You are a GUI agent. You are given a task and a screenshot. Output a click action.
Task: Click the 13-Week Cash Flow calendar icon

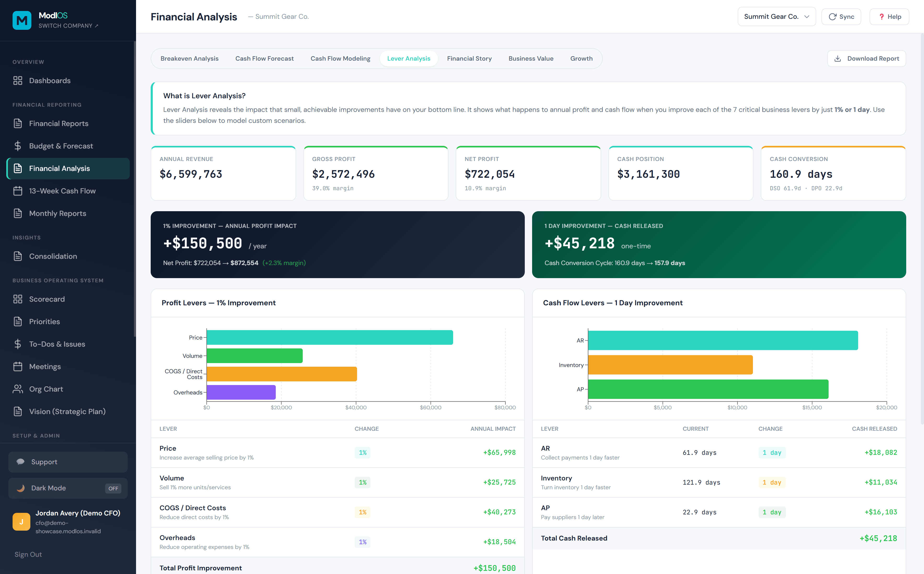pos(18,191)
